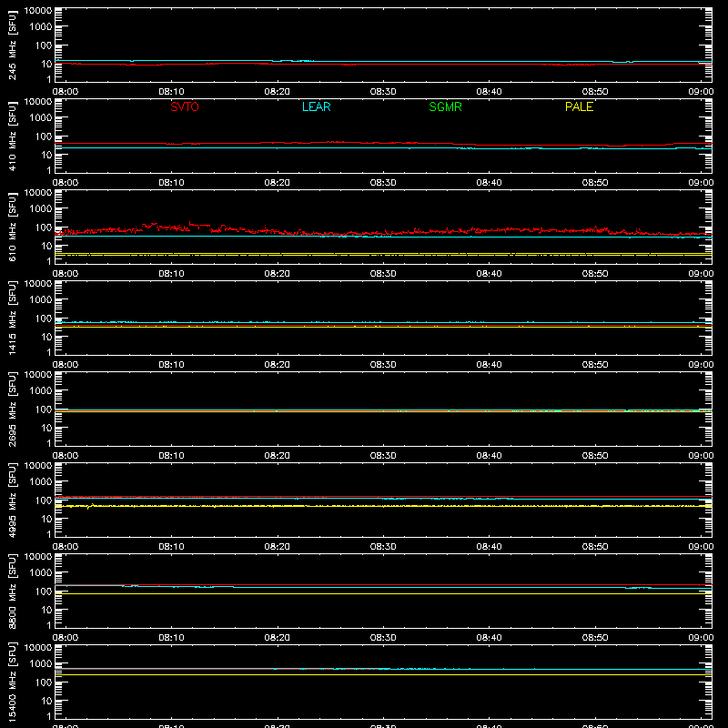
Task: Select the "15400 MHz [SFU]" axis title
Action: coord(12,682)
